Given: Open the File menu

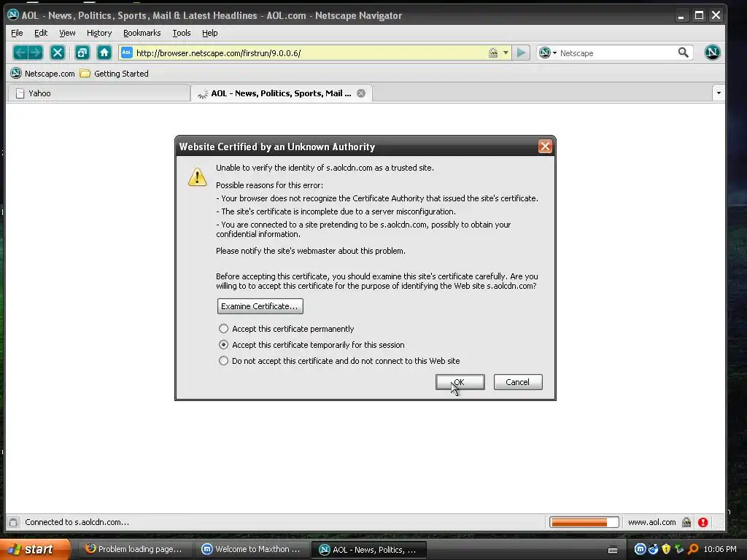Looking at the screenshot, I should 18,33.
